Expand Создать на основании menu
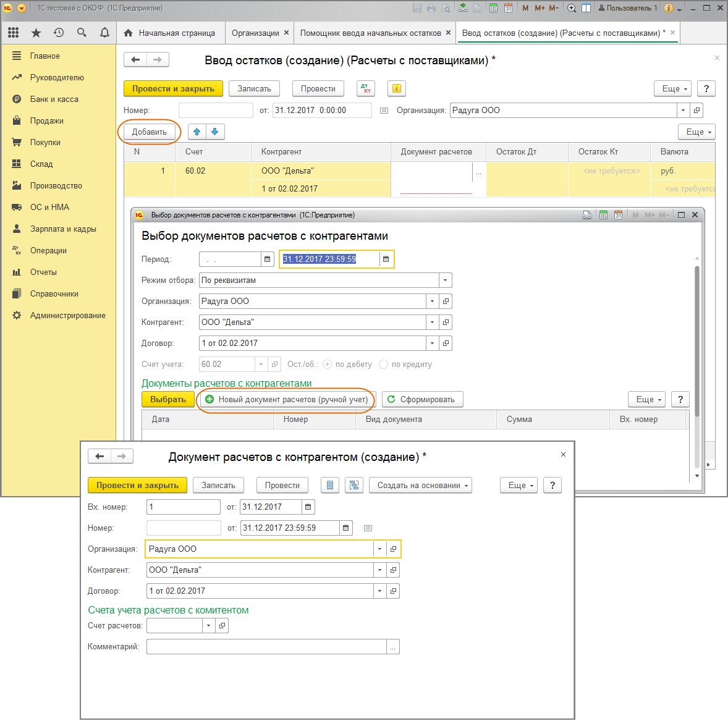Screen dimensions: 728x721 pos(420,485)
